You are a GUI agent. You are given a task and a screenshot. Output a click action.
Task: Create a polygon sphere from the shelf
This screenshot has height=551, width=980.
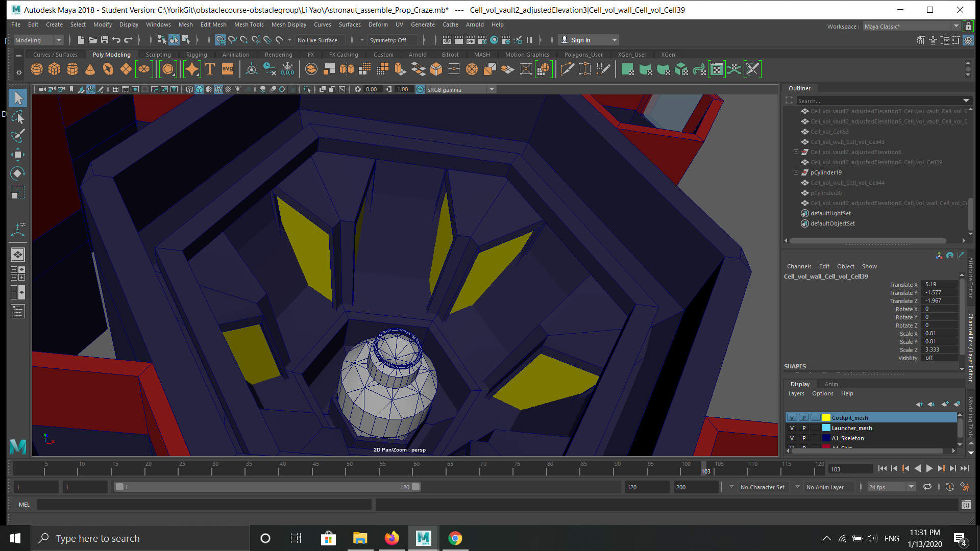[37, 69]
